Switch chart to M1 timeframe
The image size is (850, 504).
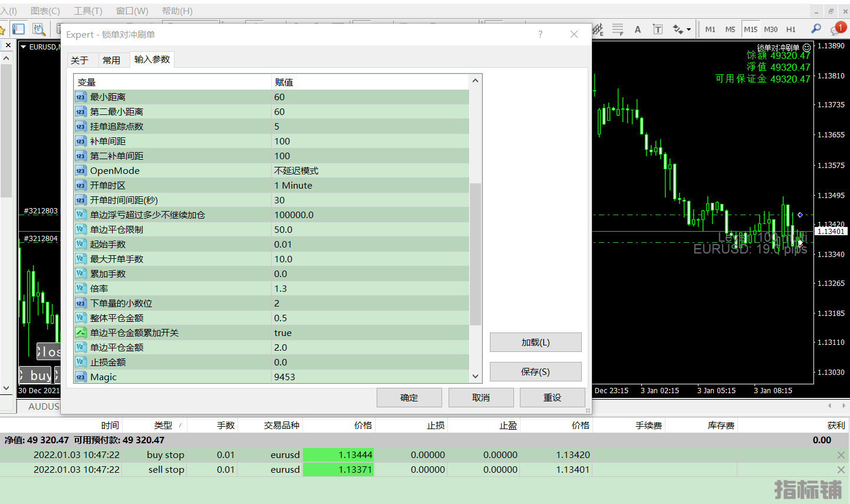click(710, 29)
